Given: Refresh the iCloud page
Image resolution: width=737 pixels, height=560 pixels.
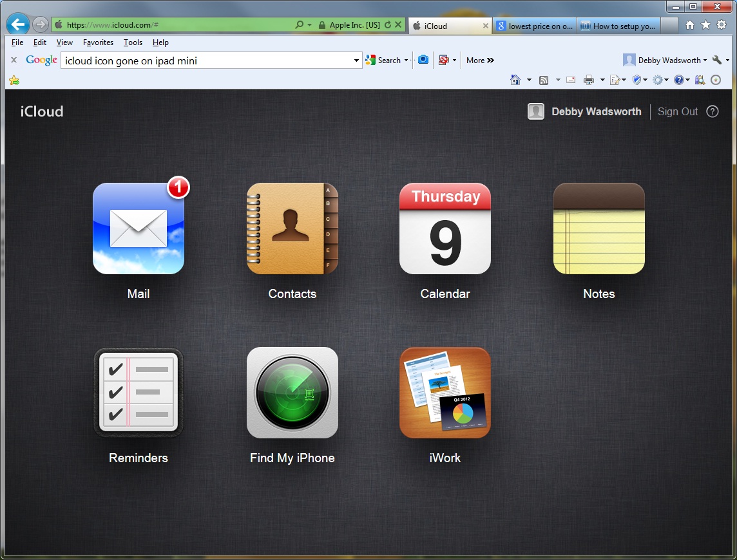Looking at the screenshot, I should tap(388, 25).
